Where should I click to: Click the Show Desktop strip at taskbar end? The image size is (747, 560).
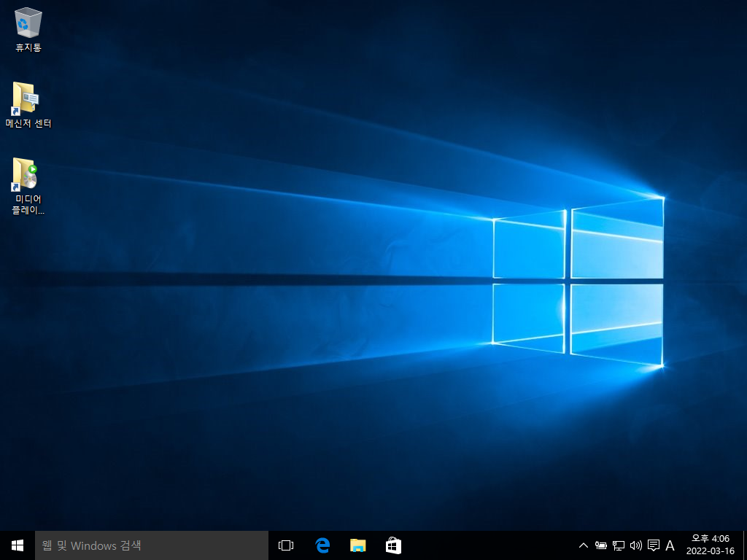pyautogui.click(x=745, y=545)
